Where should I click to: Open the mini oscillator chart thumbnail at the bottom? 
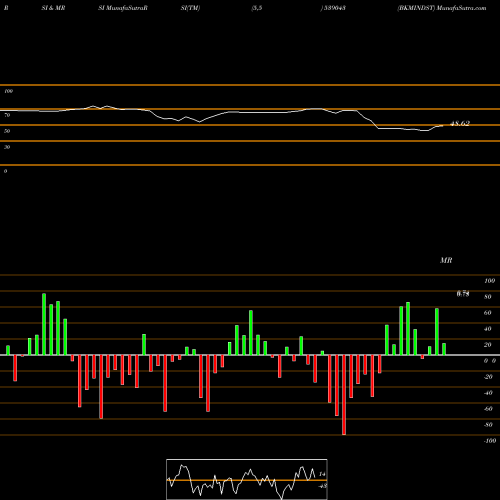pos(247,479)
